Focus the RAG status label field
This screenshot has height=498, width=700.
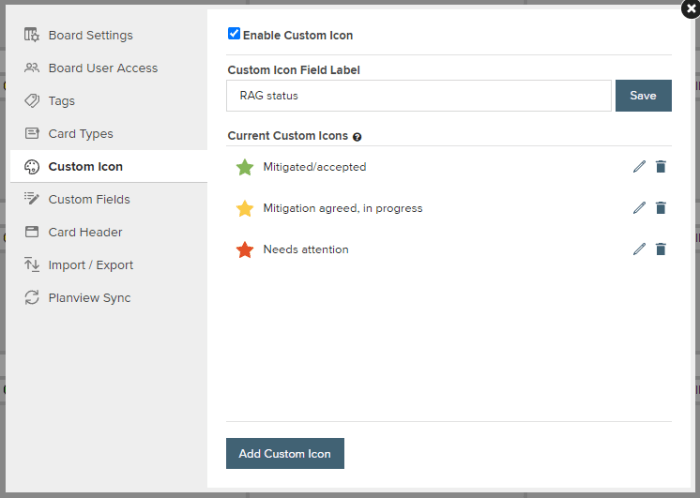tap(419, 95)
